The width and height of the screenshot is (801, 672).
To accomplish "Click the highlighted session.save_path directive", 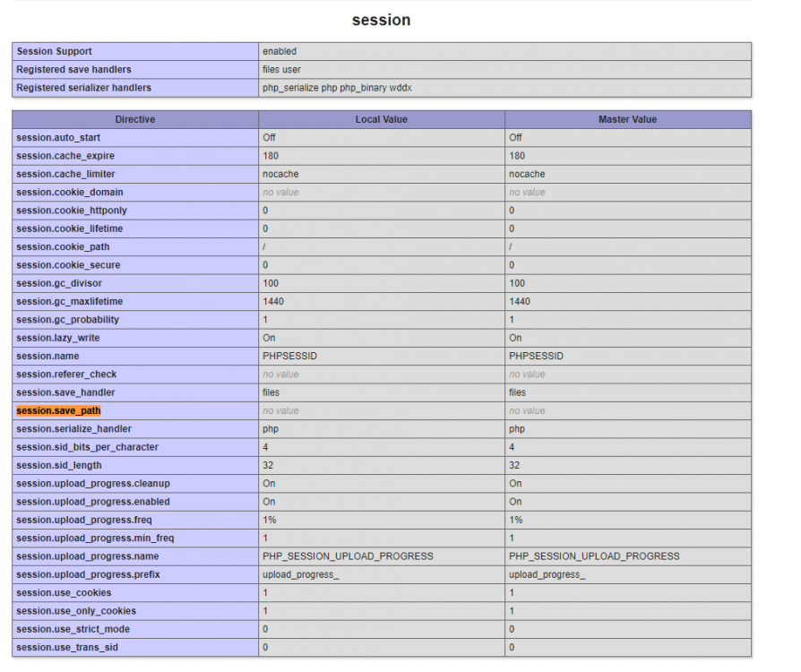I will (58, 410).
